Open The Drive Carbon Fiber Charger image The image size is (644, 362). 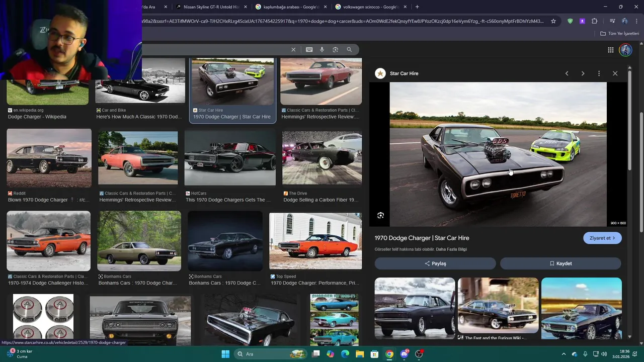(x=322, y=158)
